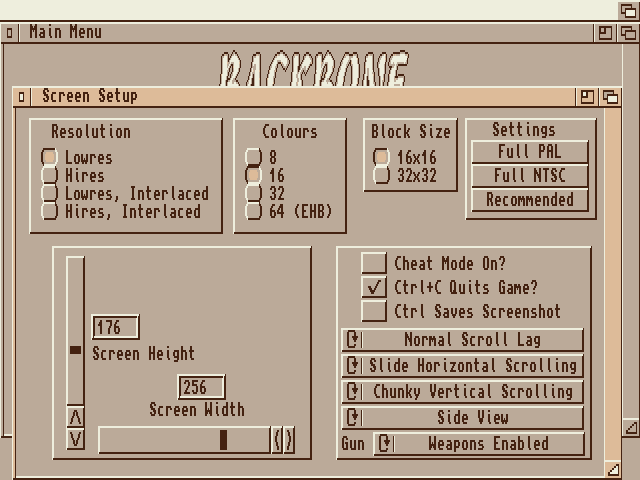Select the Lowres resolution option

[49, 157]
